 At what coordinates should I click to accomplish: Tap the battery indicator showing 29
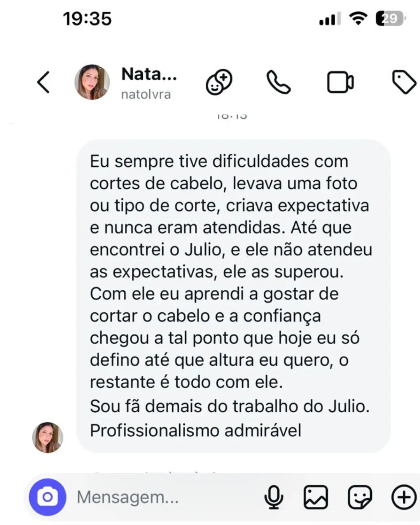pos(390,19)
